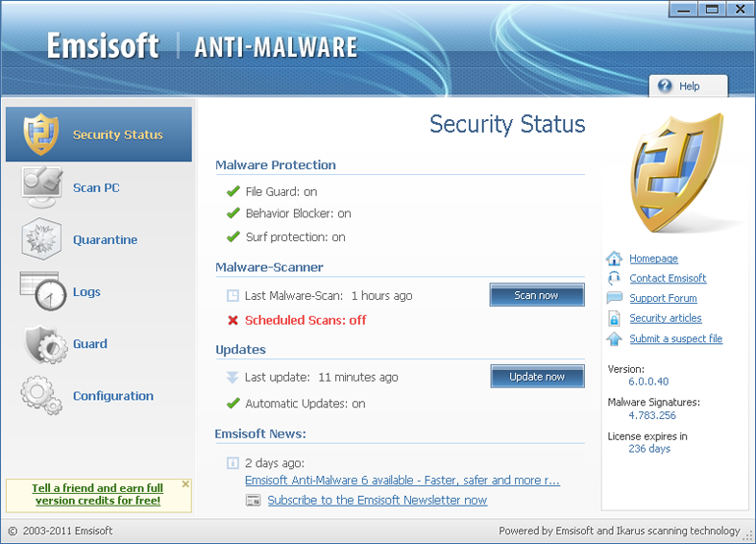The image size is (756, 544).
Task: Open the Emsisoft Anti-Malware 6 news link
Action: click(402, 481)
